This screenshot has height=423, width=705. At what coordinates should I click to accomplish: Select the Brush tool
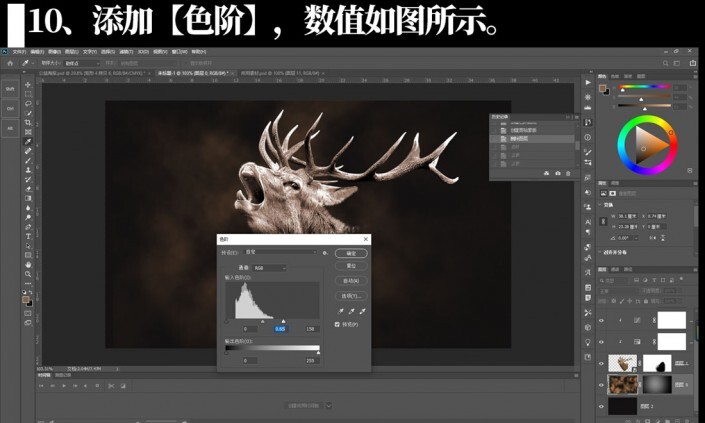point(28,160)
